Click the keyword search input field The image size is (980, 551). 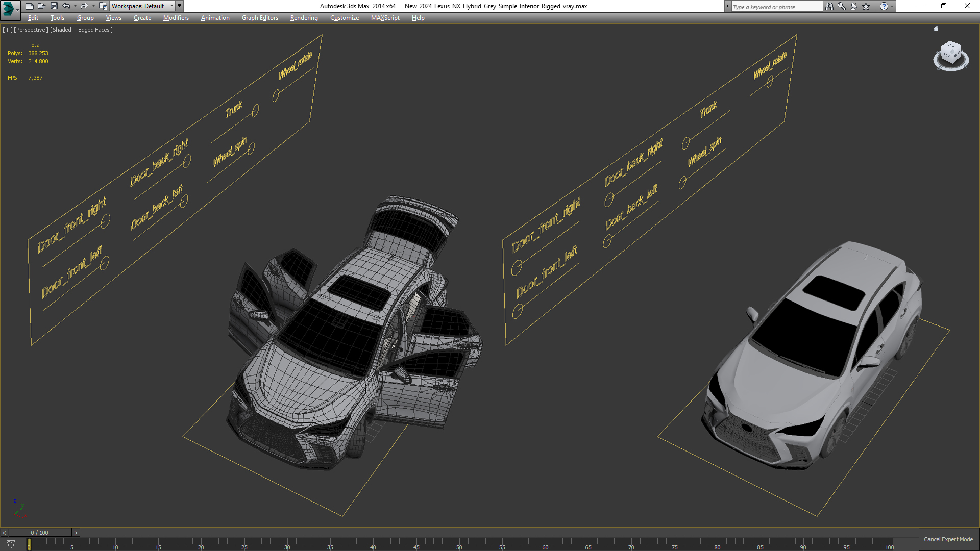tap(776, 7)
